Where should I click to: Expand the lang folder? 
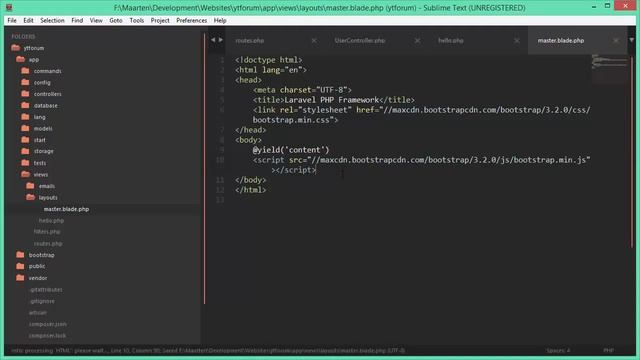pyautogui.click(x=25, y=117)
